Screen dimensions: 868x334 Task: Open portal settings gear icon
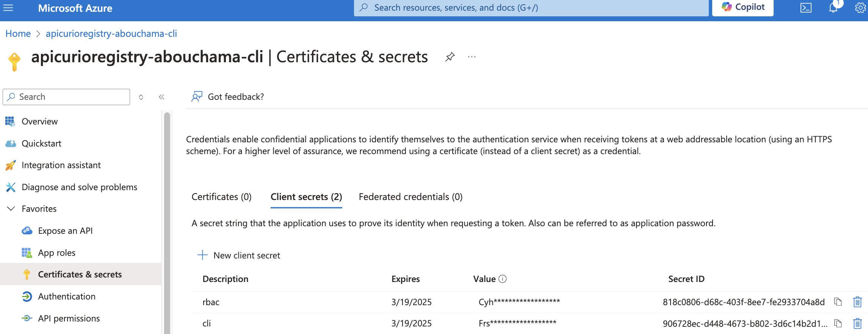click(860, 8)
